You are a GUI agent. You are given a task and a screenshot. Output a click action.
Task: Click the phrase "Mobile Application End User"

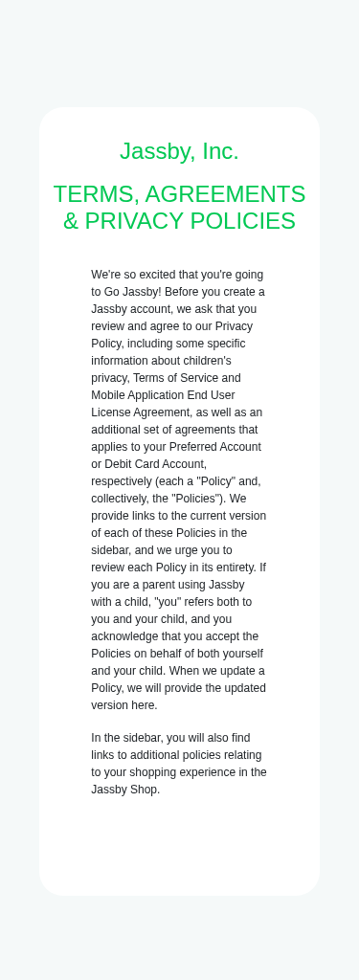coord(164,395)
